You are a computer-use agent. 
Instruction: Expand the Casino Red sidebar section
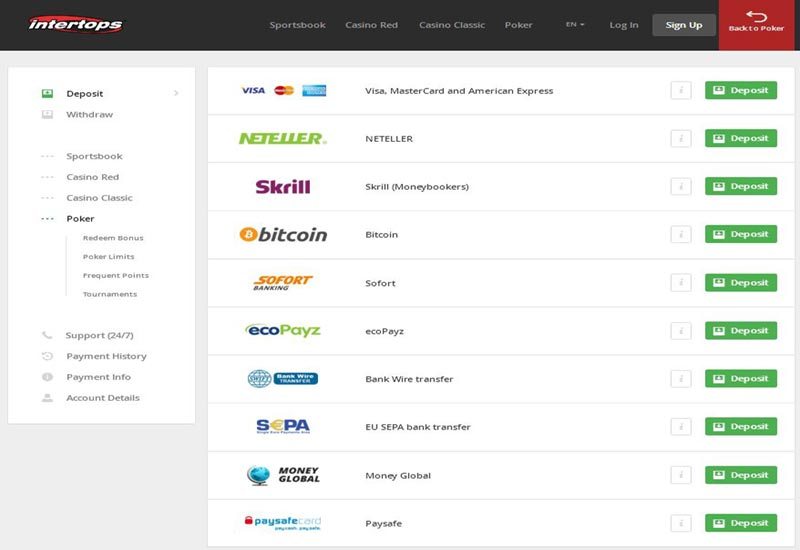47,177
